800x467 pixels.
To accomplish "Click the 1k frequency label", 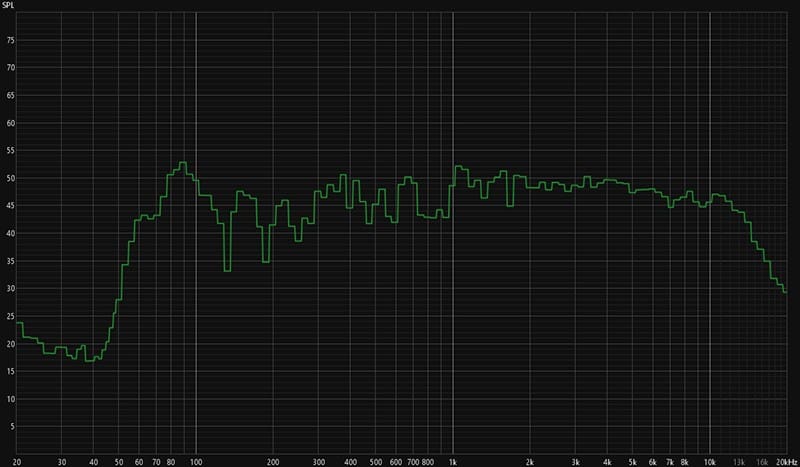I will click(x=453, y=462).
